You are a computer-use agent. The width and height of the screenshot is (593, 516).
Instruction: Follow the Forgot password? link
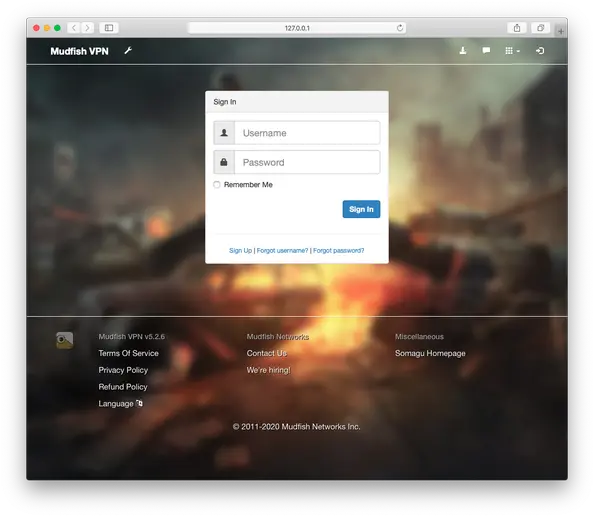point(338,250)
